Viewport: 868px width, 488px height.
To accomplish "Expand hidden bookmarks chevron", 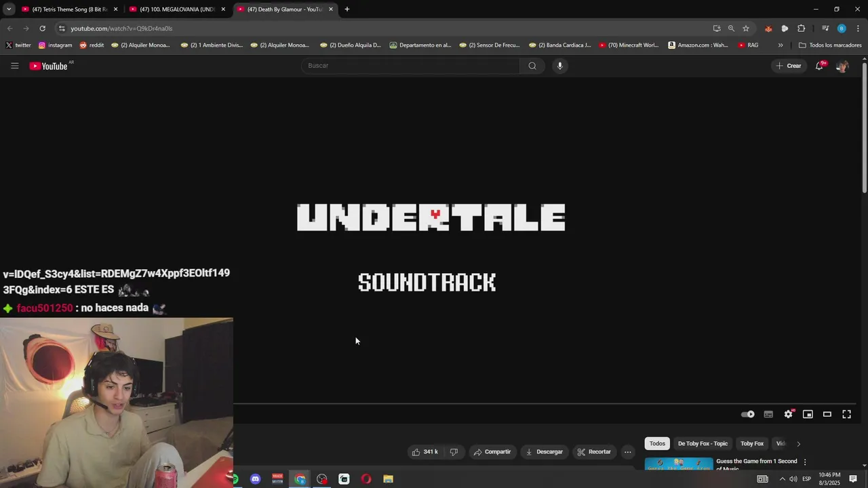I will 781,45.
